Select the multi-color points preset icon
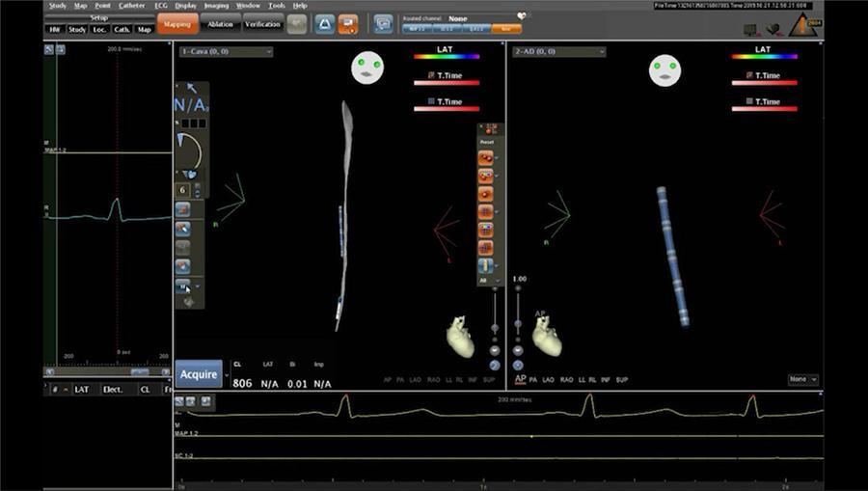Image resolution: width=868 pixels, height=491 pixels. click(485, 176)
